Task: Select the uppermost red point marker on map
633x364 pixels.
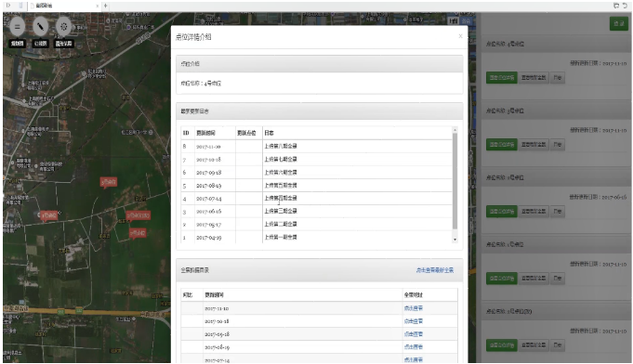Action: 109,182
